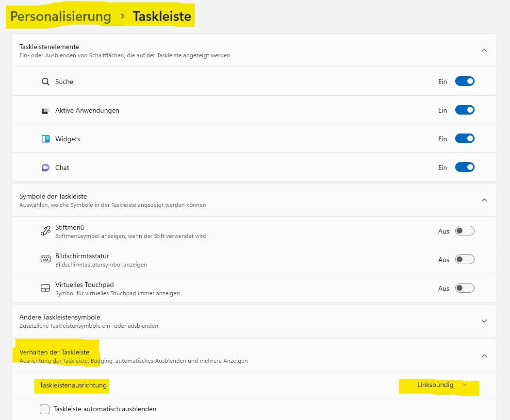Click the Chat (Teams) icon

45,167
